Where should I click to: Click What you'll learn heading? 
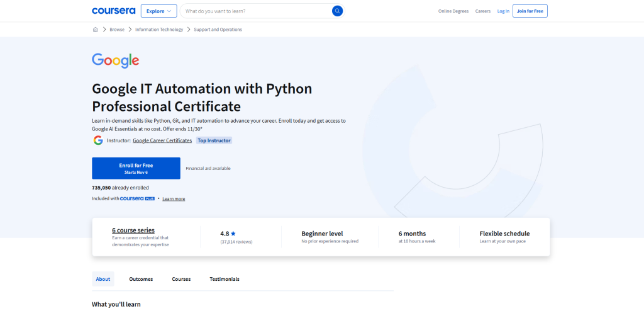point(116,304)
